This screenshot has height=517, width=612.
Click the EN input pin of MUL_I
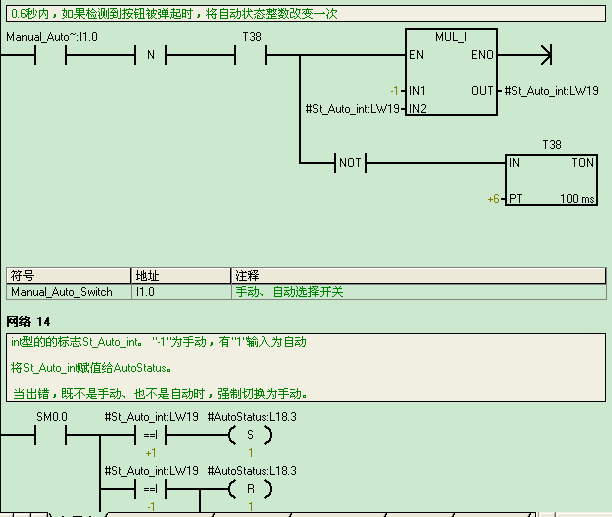click(x=416, y=55)
